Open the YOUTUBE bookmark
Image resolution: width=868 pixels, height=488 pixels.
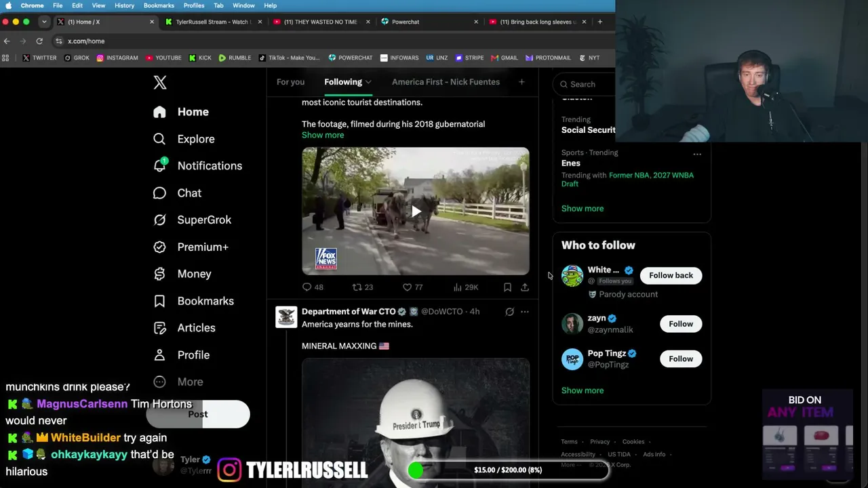pyautogui.click(x=163, y=58)
